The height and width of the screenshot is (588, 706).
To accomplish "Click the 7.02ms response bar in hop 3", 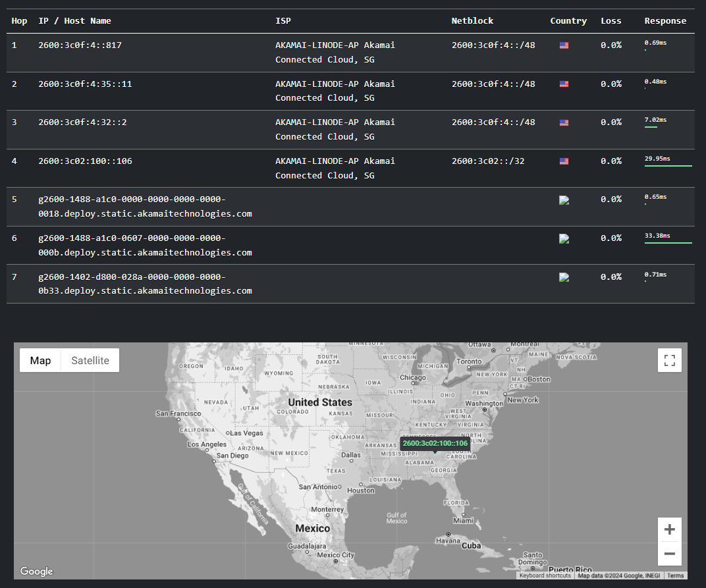I will 651,128.
